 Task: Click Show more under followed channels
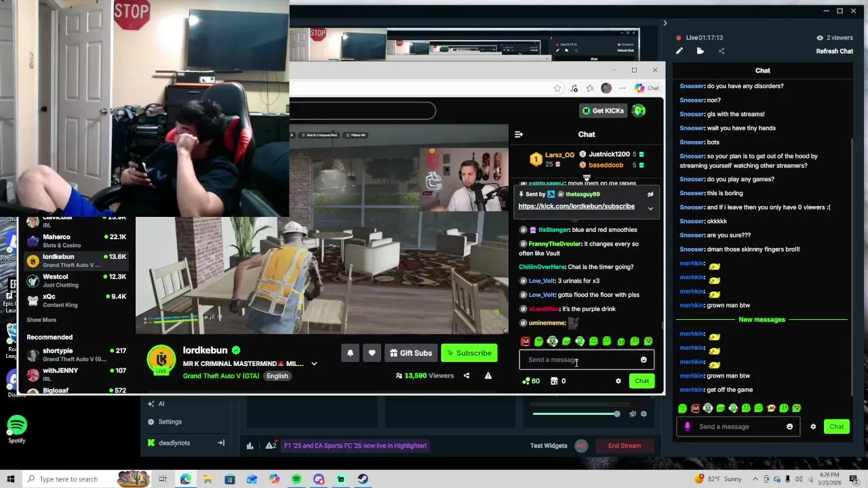pyautogui.click(x=41, y=320)
